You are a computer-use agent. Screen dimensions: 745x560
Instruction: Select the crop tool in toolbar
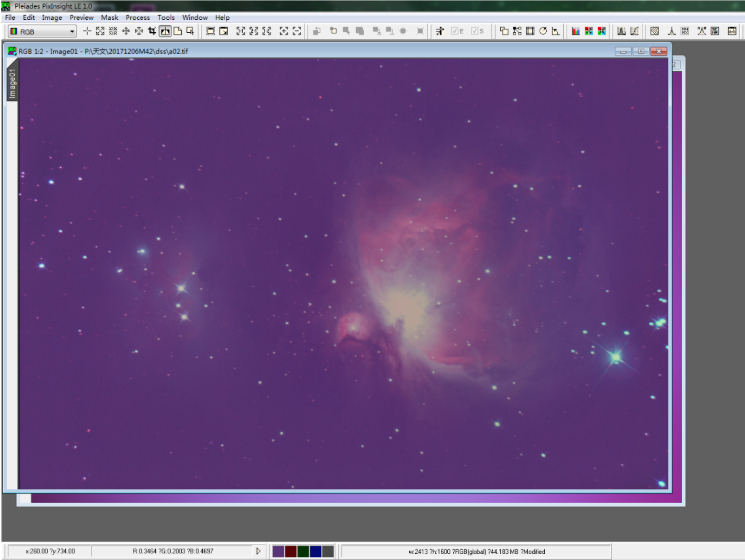point(152,31)
